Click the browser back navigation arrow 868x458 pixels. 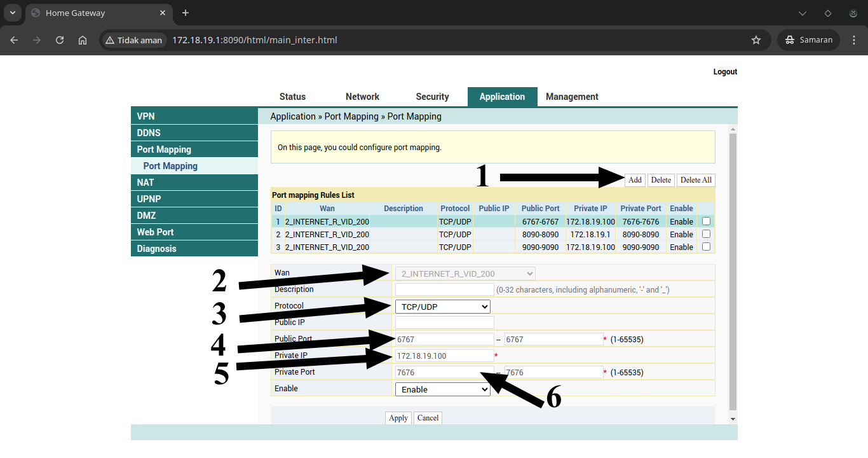(x=14, y=39)
